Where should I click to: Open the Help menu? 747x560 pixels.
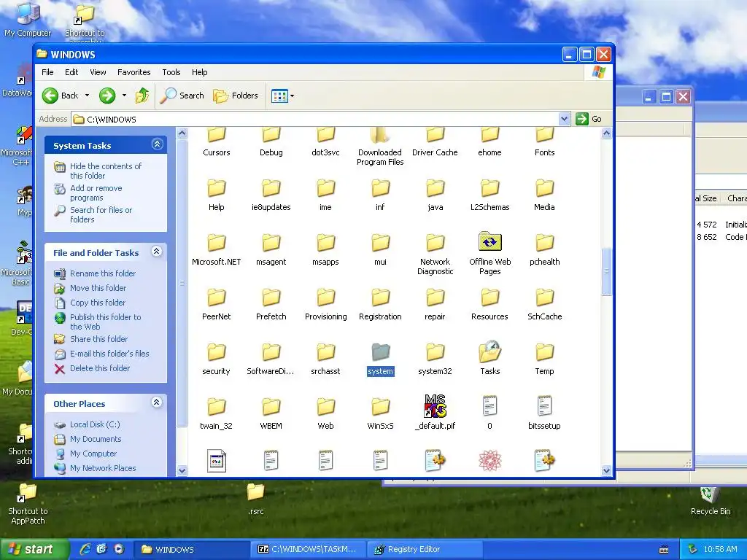(200, 72)
